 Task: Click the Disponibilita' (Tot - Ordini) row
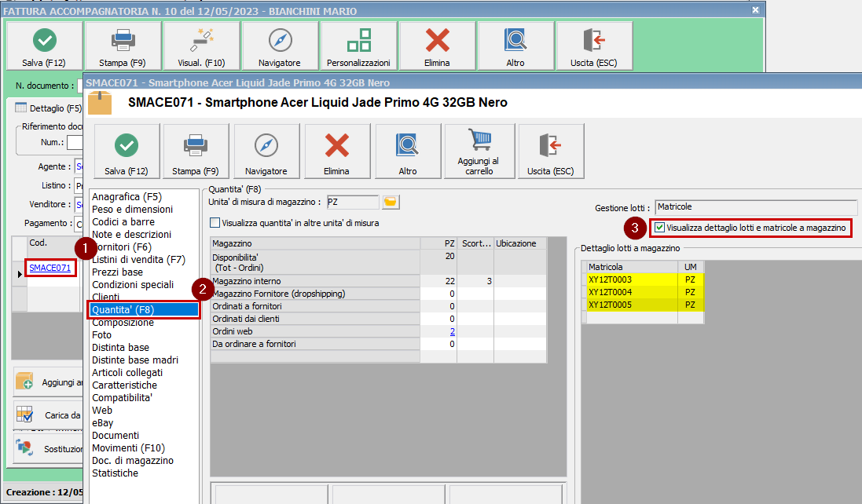[379, 262]
